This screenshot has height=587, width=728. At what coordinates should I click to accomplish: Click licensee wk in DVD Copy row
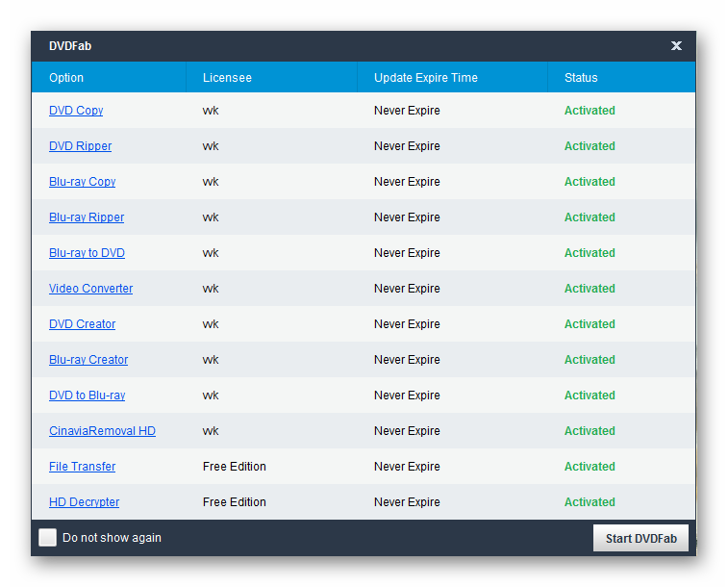coord(211,111)
